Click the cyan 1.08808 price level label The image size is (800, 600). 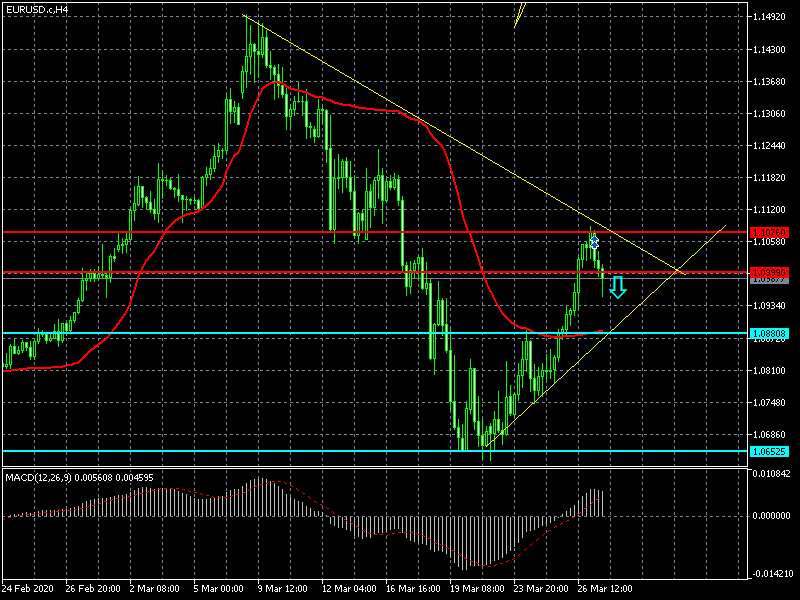[769, 334]
